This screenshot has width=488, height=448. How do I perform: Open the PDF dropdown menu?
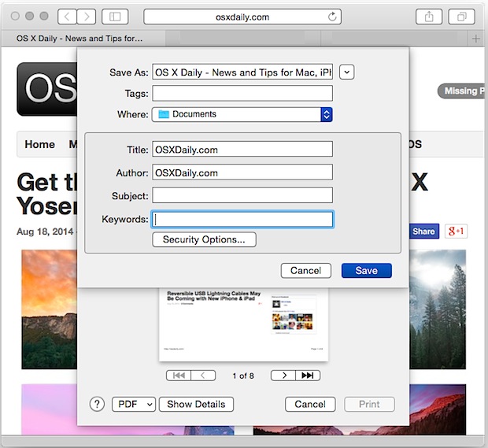[x=134, y=404]
